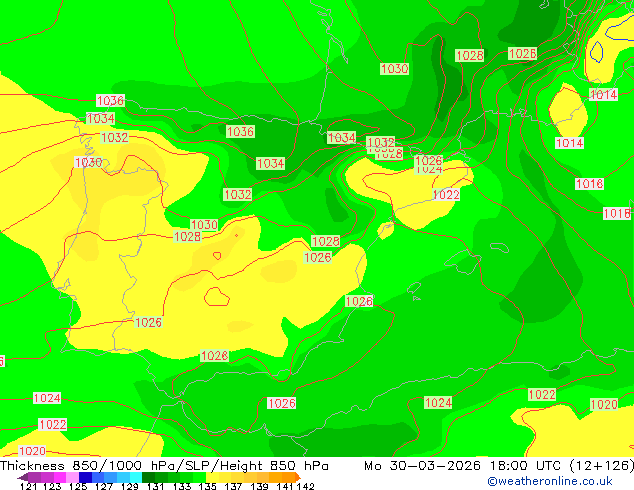Screen dimensions: 634x490
Task: Click legend value '129'
Action: click(130, 486)
